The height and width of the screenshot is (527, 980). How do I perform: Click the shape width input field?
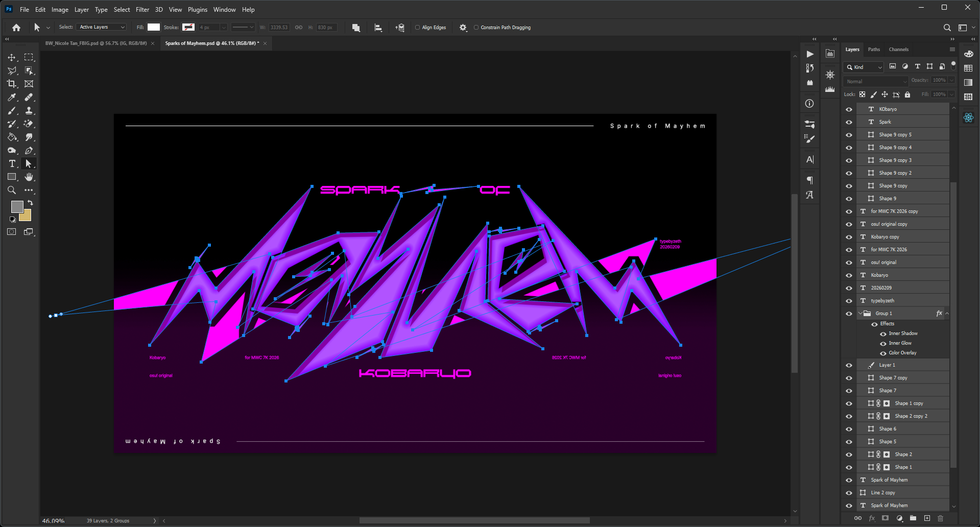point(279,28)
